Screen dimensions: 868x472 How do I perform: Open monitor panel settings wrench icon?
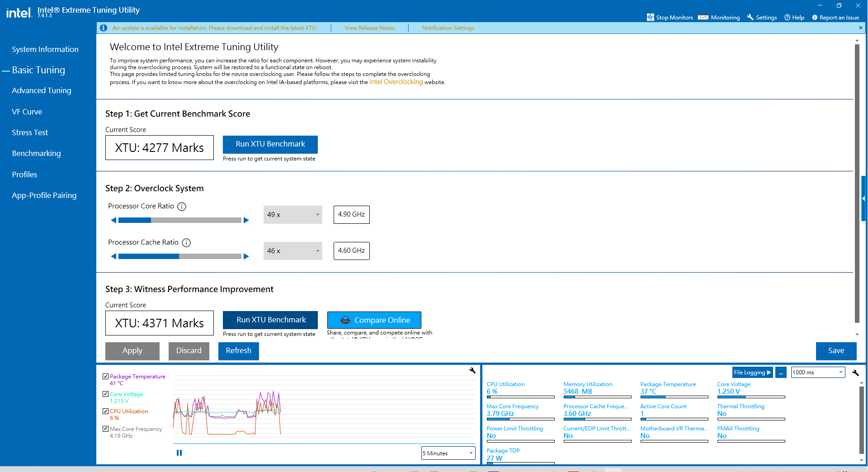pos(855,373)
